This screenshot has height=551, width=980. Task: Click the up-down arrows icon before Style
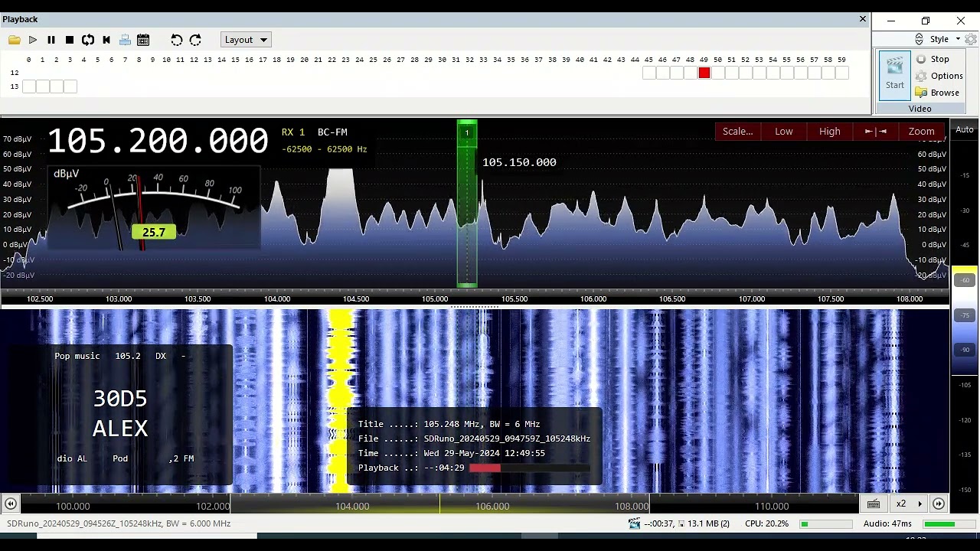coord(919,39)
